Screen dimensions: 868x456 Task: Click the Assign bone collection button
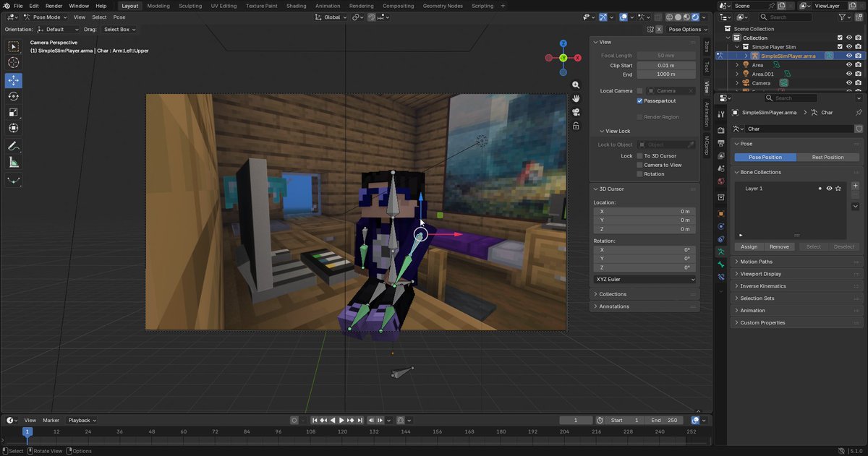pos(749,246)
